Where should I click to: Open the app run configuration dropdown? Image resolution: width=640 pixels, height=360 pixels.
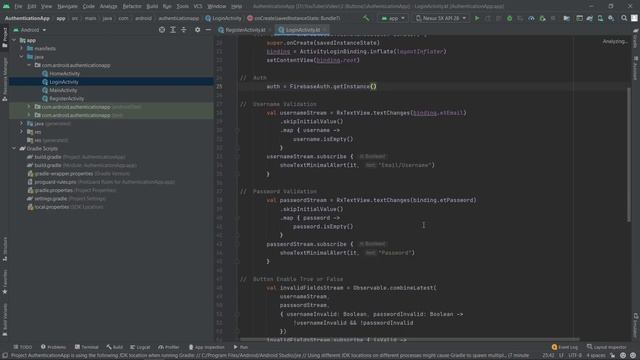(x=393, y=18)
